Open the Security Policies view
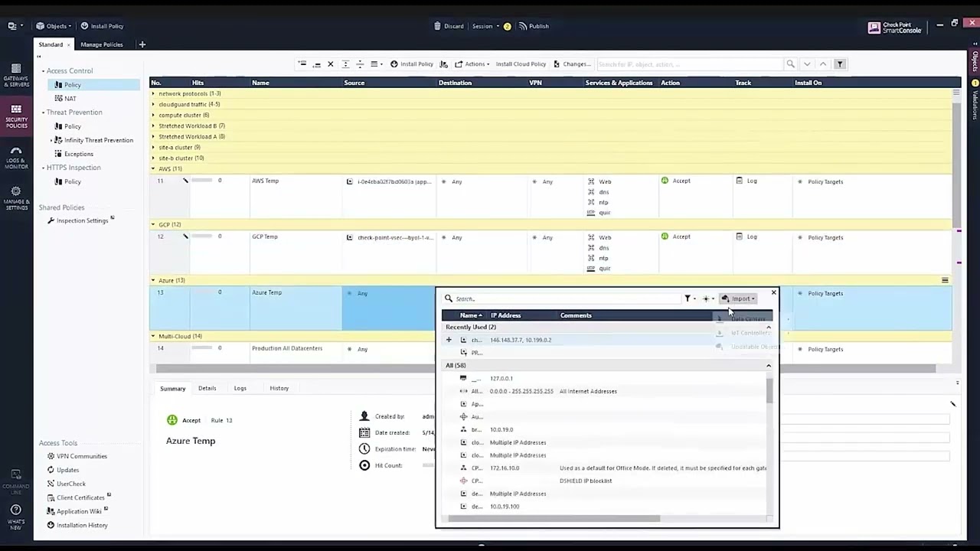Screen dimensions: 980x551 [x=16, y=116]
